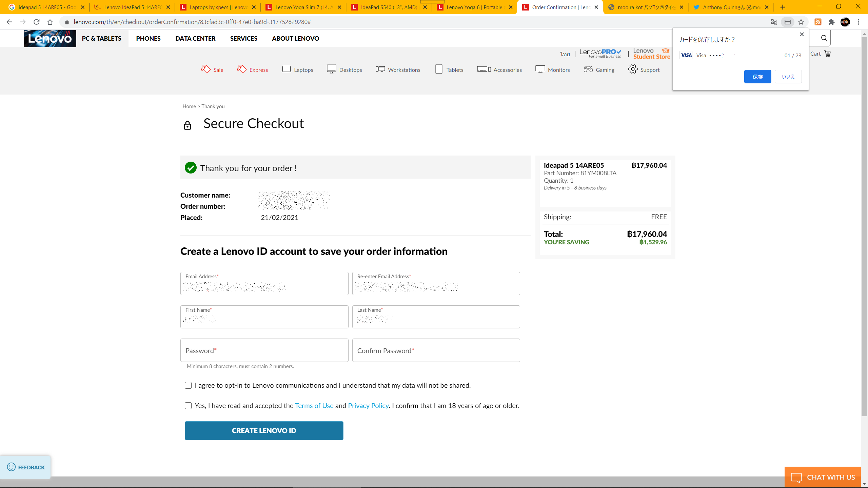Open the Desktops category
The width and height of the screenshot is (868, 488).
[x=344, y=69]
